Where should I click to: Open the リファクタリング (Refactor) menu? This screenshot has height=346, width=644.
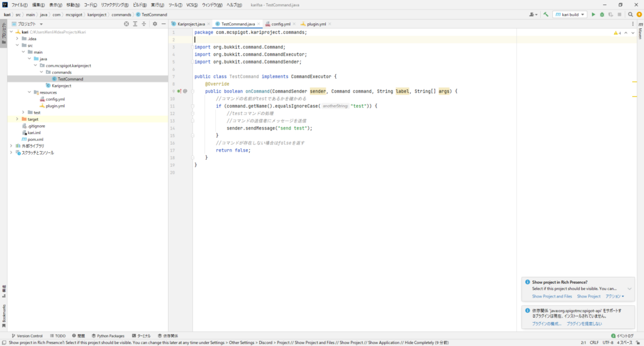112,5
